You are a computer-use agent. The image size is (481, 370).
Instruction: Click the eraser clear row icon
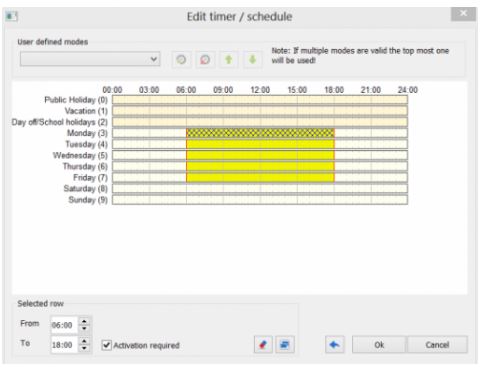[263, 344]
